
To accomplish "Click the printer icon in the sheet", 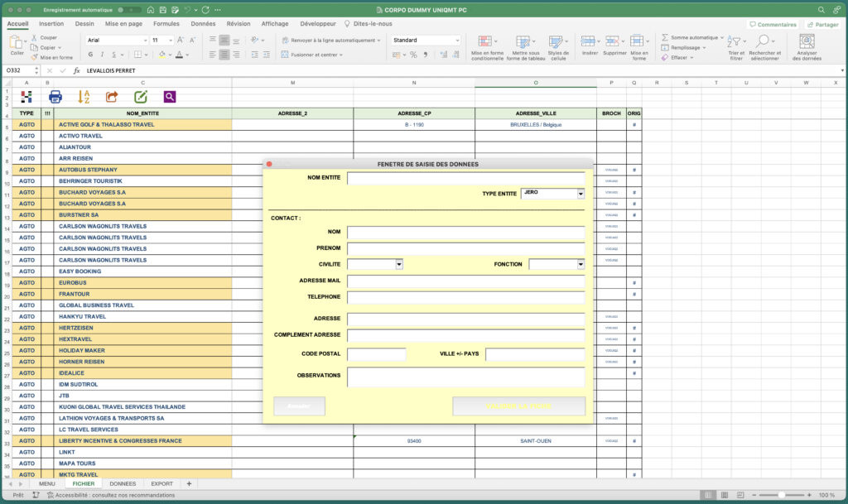I will tap(55, 97).
